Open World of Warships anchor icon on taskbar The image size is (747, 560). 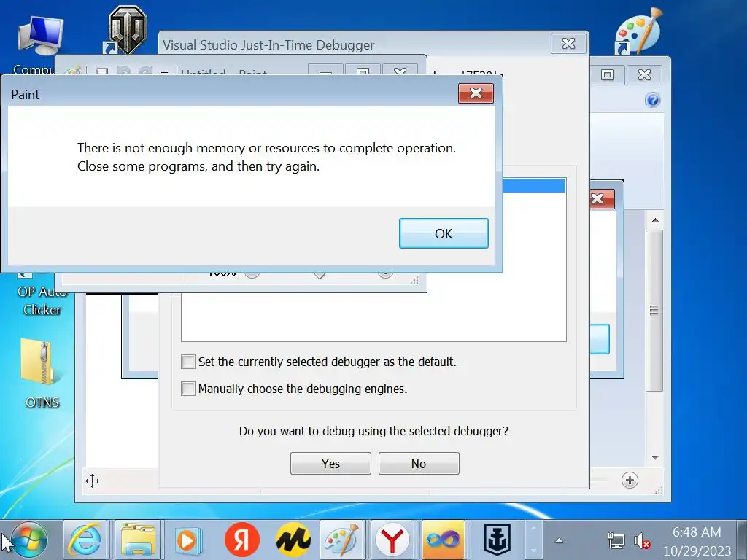pyautogui.click(x=498, y=540)
